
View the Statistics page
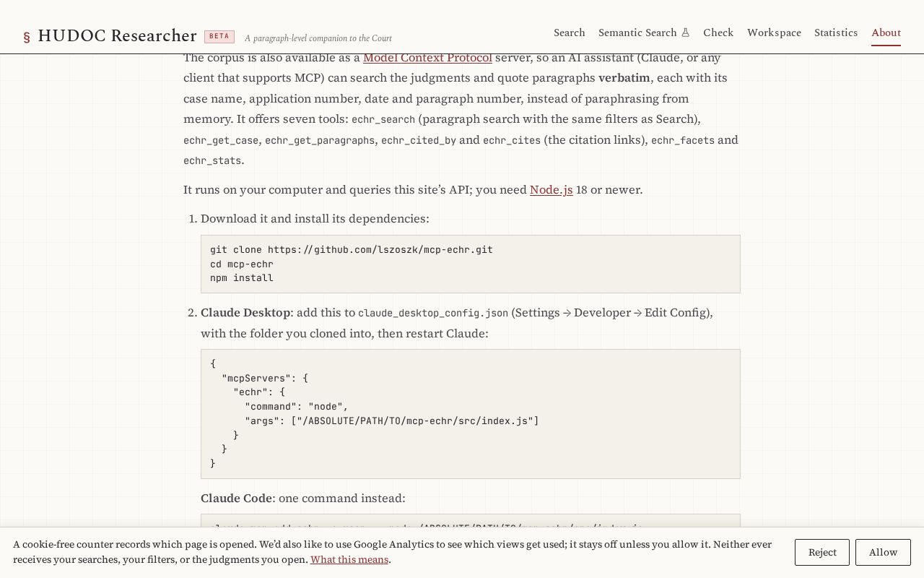pyautogui.click(x=836, y=33)
